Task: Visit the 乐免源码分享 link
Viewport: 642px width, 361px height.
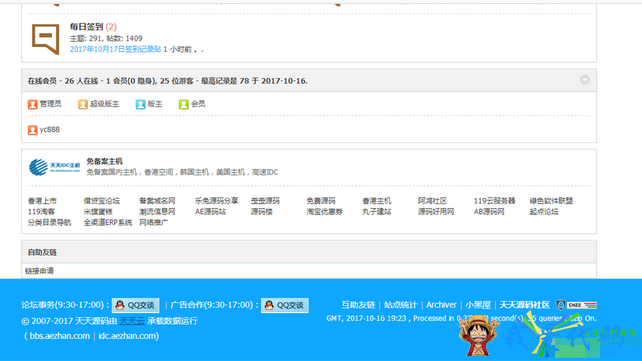Action: pos(217,201)
